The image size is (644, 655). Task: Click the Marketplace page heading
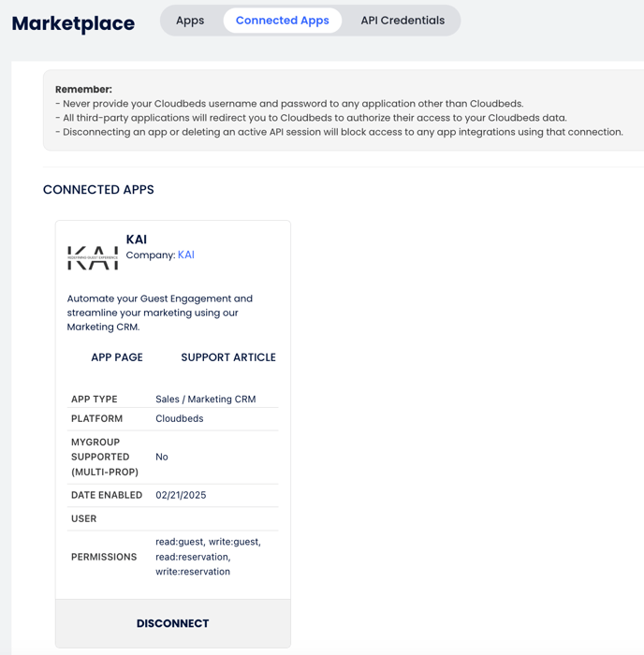73,23
